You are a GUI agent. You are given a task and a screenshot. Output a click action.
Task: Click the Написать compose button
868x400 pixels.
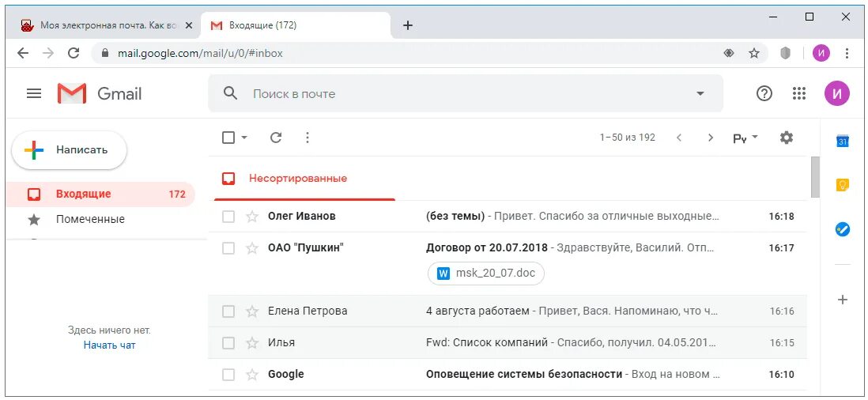[x=70, y=150]
